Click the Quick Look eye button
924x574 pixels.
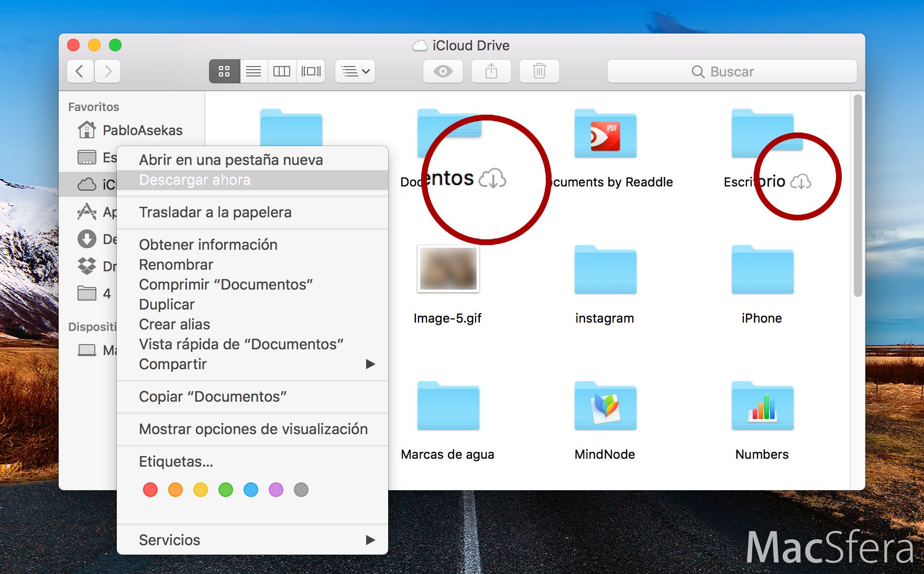(443, 71)
